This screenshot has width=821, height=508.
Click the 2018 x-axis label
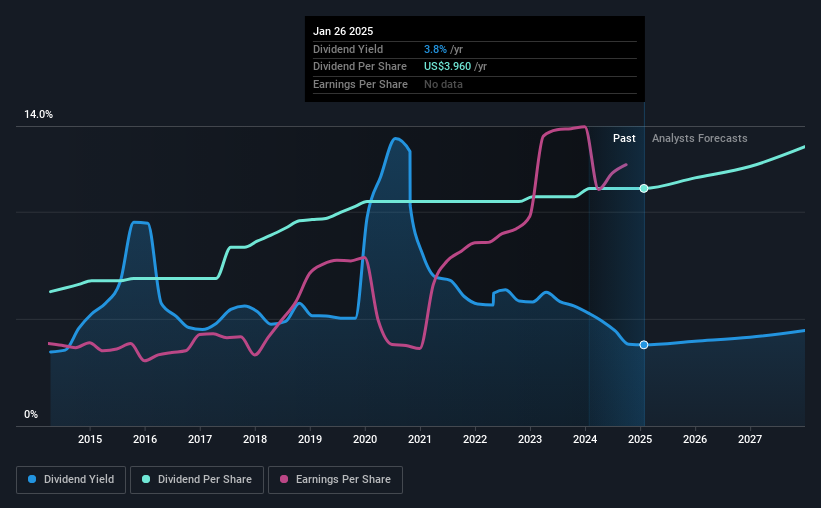255,439
